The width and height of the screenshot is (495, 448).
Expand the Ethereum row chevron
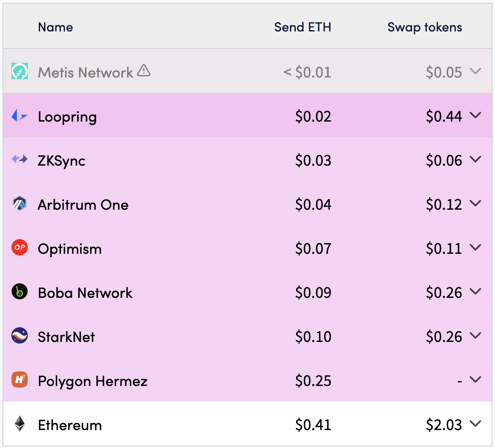[475, 424]
